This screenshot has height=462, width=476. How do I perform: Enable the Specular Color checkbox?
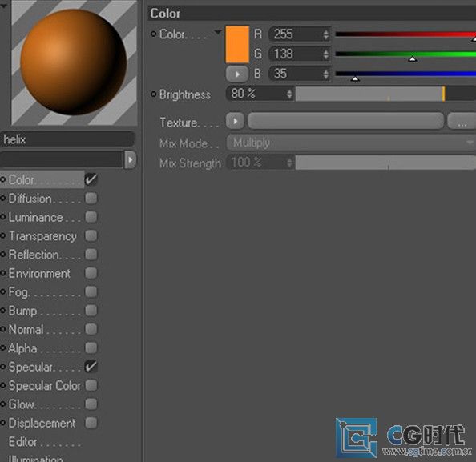(x=91, y=385)
